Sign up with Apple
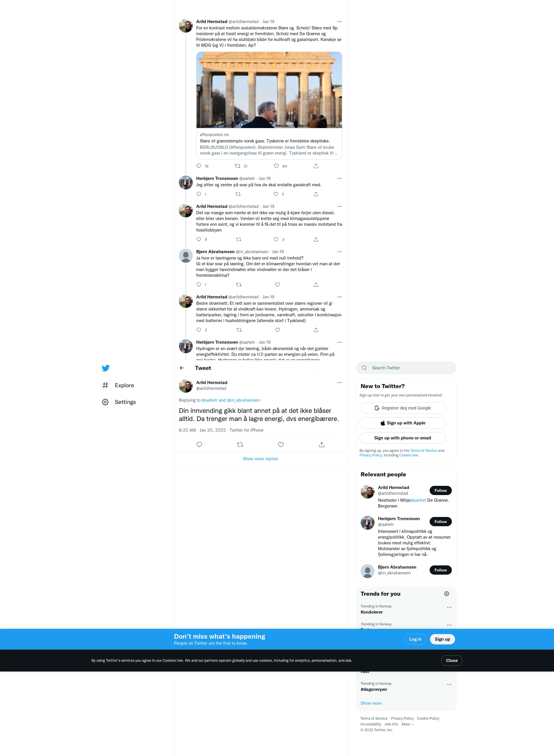This screenshot has height=756, width=554. 403,423
